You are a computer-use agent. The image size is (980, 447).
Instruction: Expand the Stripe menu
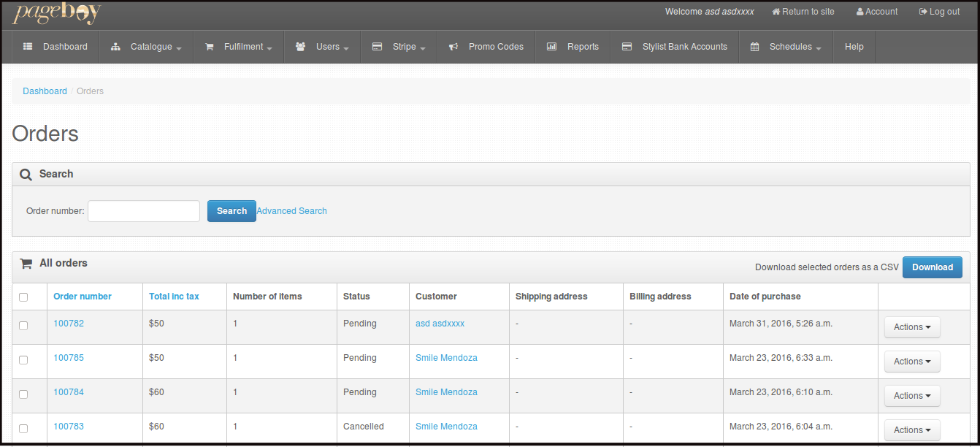click(399, 47)
